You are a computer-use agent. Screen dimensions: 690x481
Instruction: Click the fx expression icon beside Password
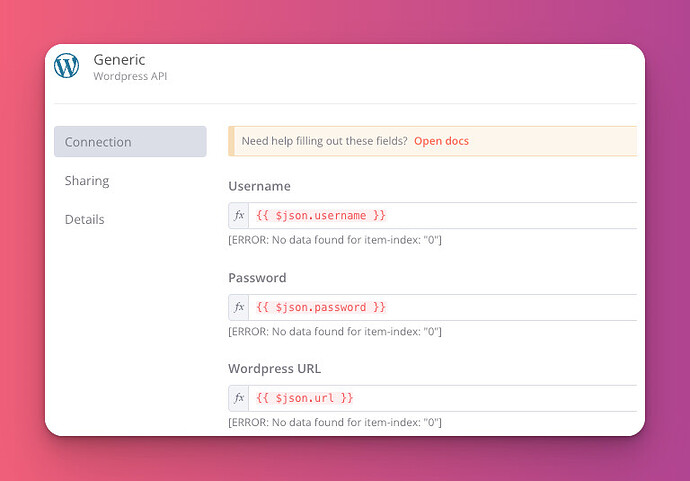239,307
